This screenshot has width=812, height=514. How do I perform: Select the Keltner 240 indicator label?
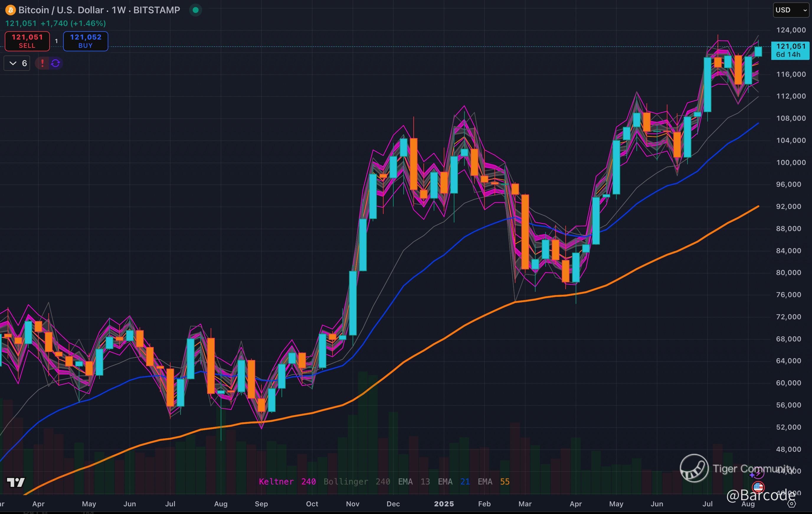pos(287,482)
